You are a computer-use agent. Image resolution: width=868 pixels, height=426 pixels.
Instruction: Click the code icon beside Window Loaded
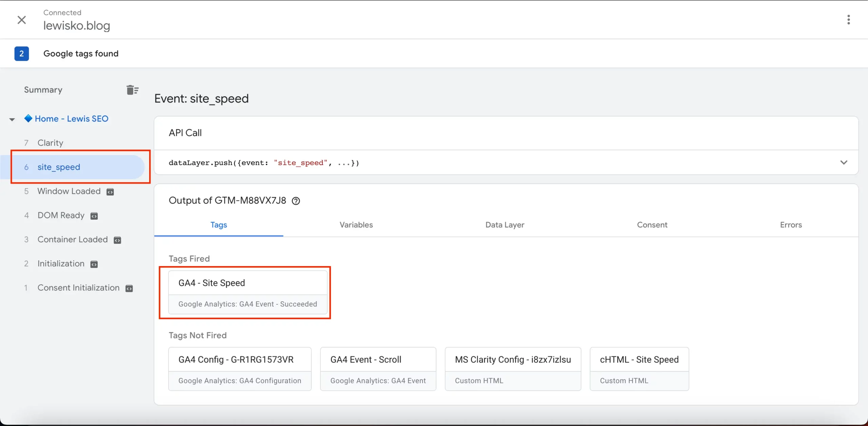(110, 192)
